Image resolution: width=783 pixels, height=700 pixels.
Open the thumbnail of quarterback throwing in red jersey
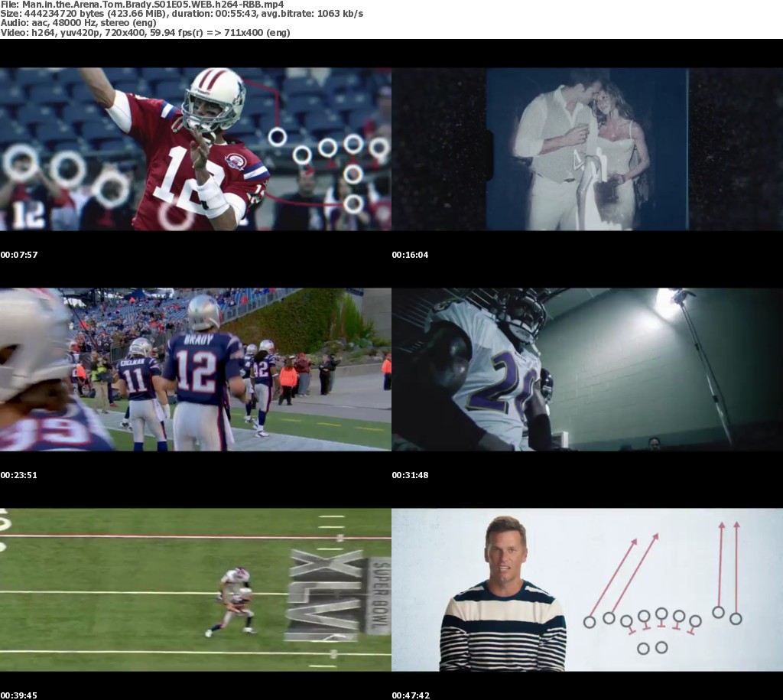[195, 149]
